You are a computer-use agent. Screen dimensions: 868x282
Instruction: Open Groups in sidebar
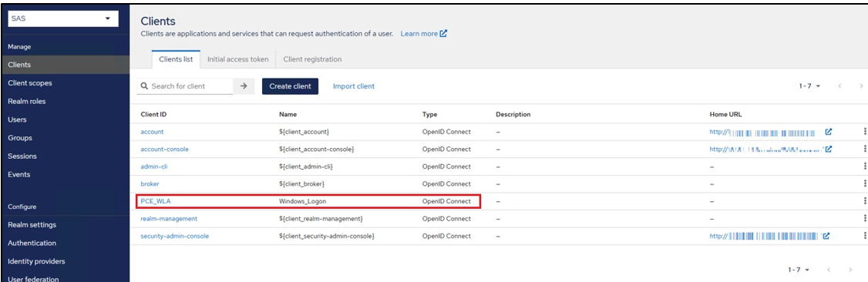(x=20, y=138)
